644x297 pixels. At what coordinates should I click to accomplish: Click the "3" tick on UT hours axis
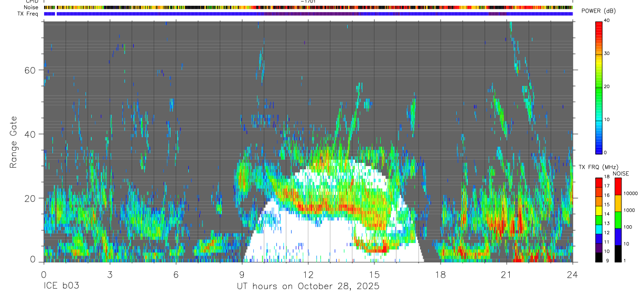[x=110, y=274]
